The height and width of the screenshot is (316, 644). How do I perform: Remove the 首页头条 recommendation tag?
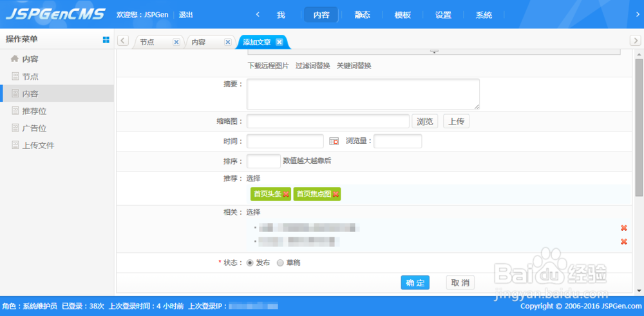click(286, 194)
